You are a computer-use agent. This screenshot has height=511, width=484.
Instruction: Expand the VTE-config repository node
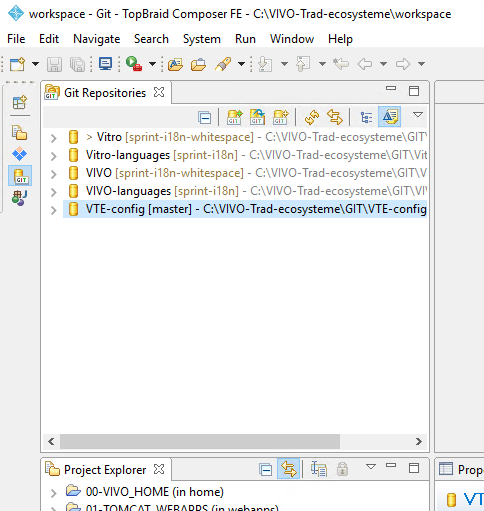pos(53,210)
